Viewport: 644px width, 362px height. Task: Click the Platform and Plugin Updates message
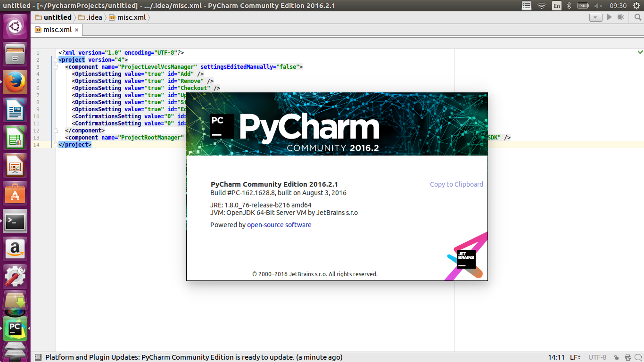pyautogui.click(x=194, y=357)
